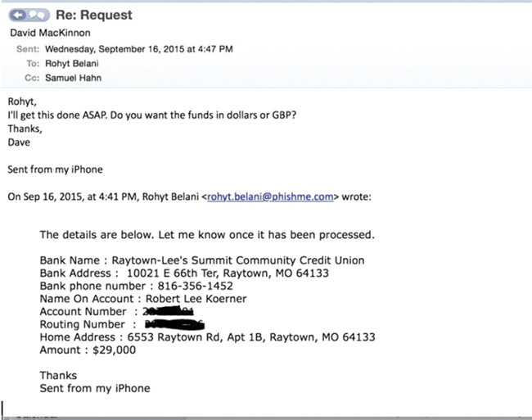Click the reply arrow icon beside the subject
Screen dimensions: 532x420
pyautogui.click(x=16, y=16)
